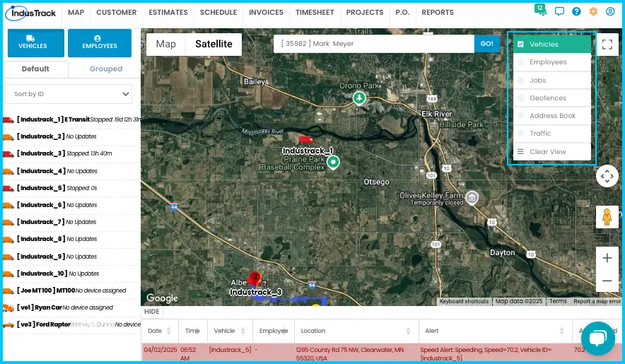Open the notifications icon with 12 badge
The height and width of the screenshot is (364, 625).
pos(540,10)
